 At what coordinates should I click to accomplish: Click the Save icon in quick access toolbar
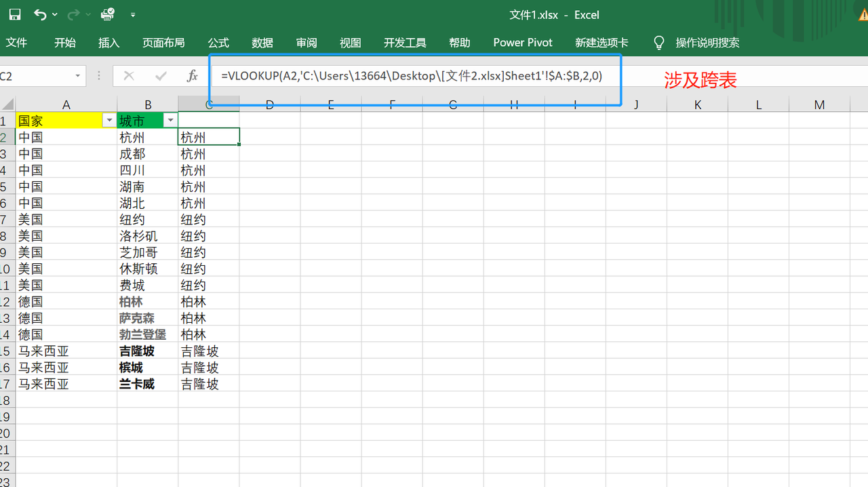click(14, 14)
